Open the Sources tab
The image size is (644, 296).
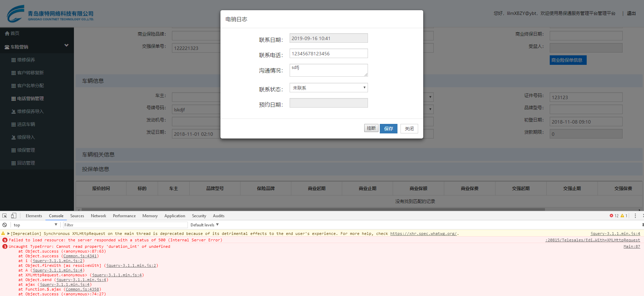pyautogui.click(x=77, y=216)
